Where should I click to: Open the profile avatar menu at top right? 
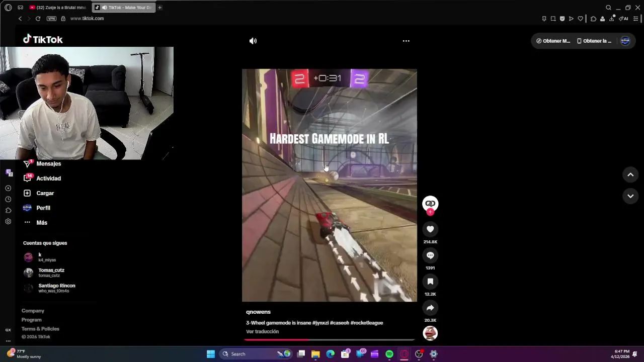(625, 41)
